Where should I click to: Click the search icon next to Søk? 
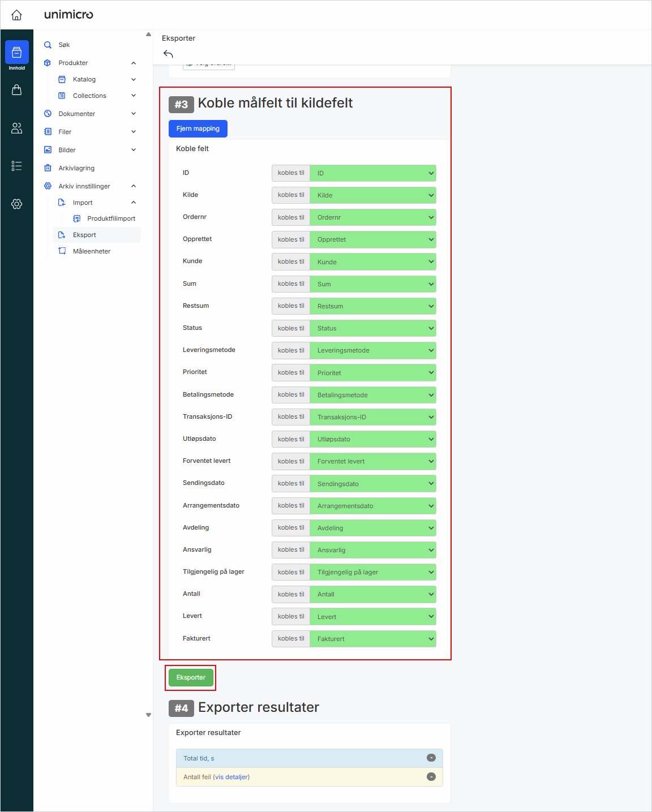pos(48,45)
